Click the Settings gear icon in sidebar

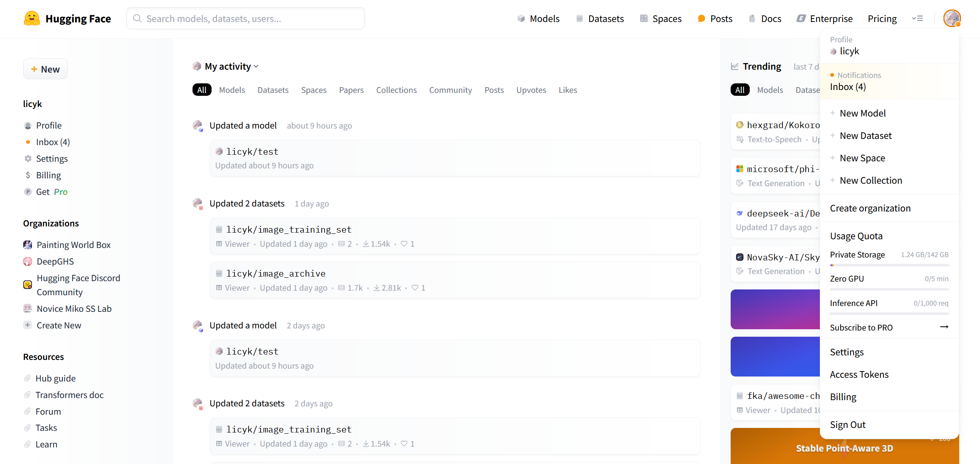[28, 159]
